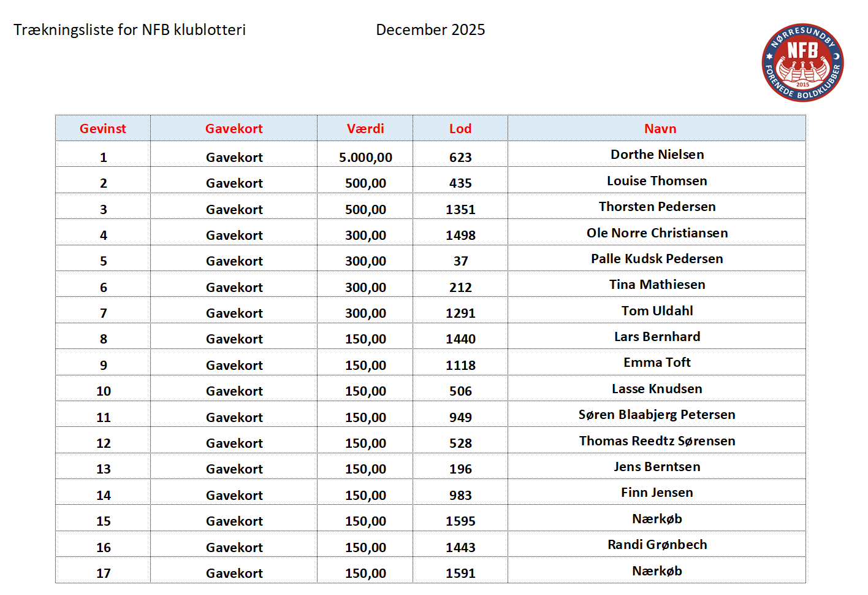Select the Gevinst column header

point(103,129)
